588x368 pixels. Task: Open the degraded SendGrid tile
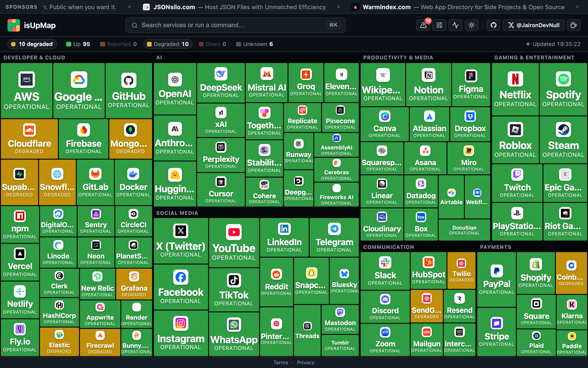[427, 306]
